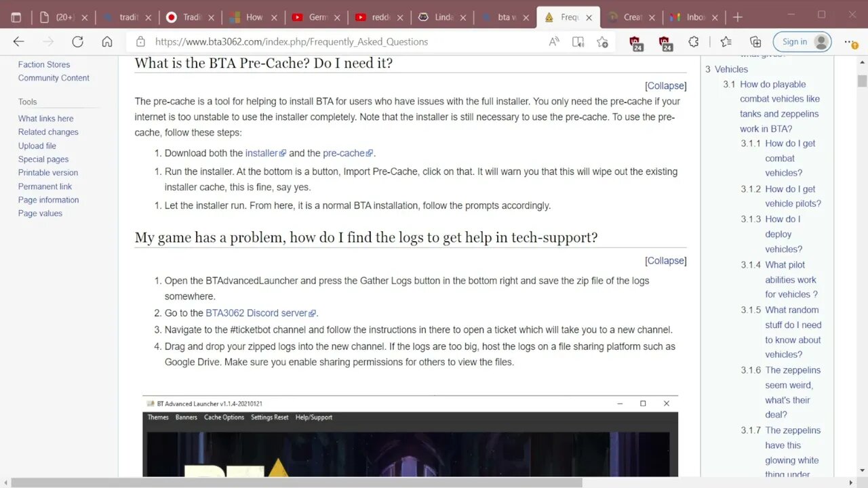Reload the current page
868x488 pixels.
(x=77, y=42)
